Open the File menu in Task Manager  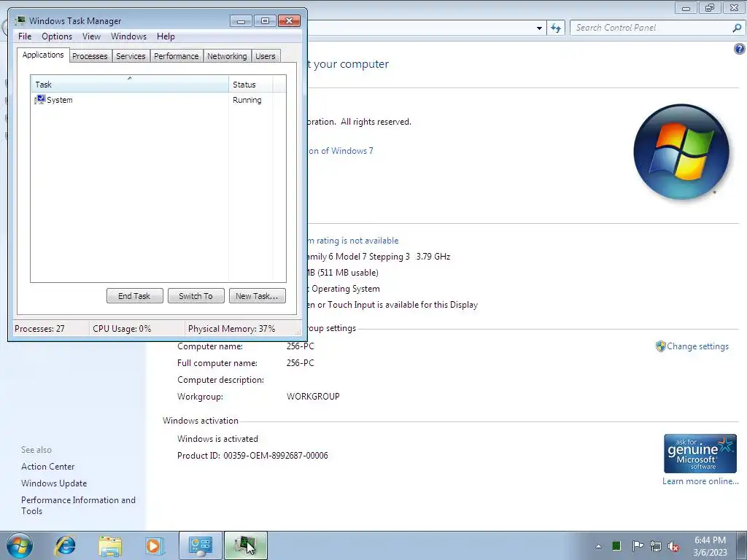pyautogui.click(x=25, y=36)
